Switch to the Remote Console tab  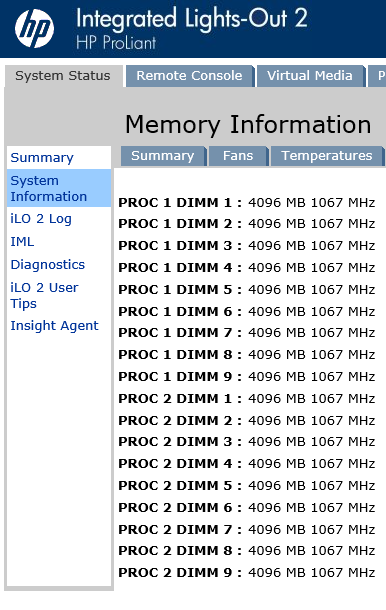[x=189, y=75]
